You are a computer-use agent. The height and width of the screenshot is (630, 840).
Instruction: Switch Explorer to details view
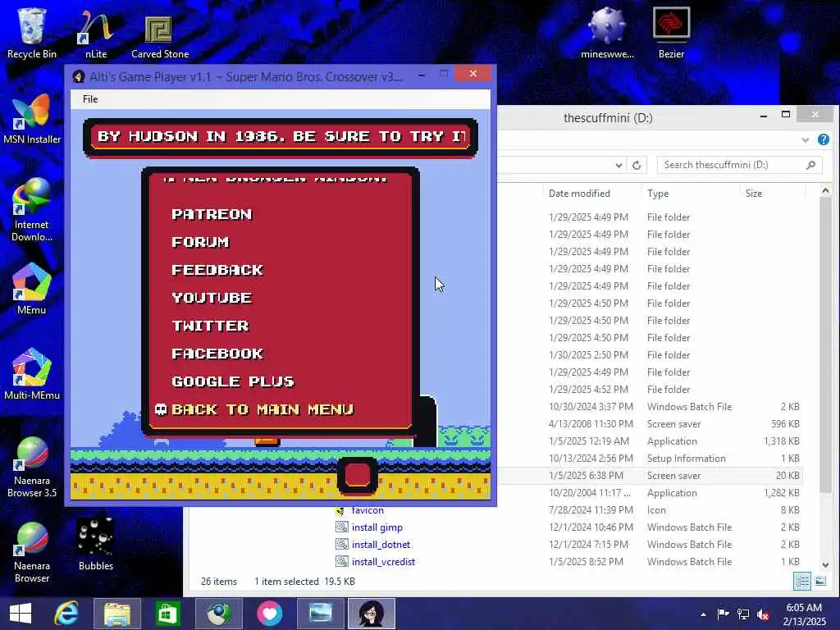(x=802, y=582)
